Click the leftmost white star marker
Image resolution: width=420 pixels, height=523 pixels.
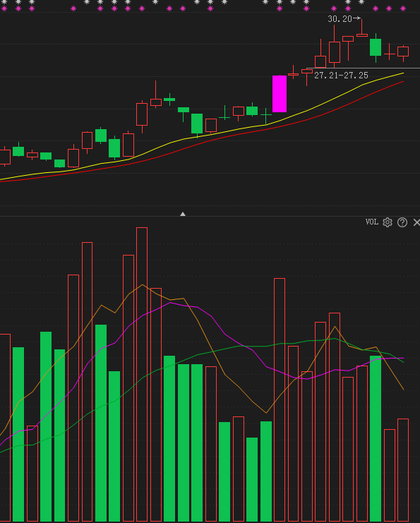4,2
